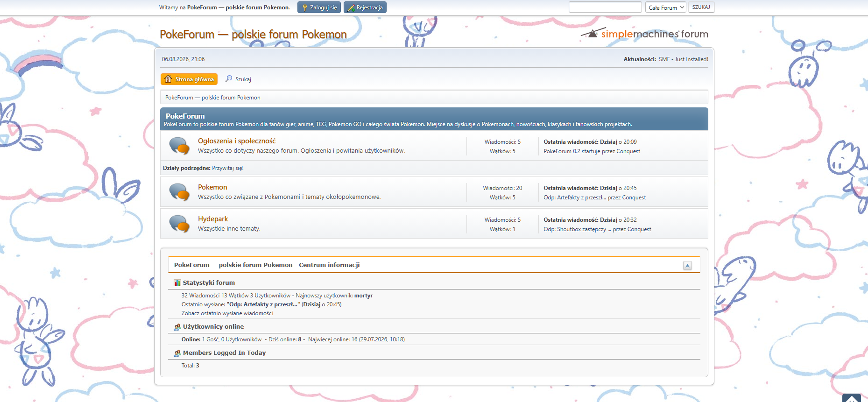Open the Ogłoszenia i społeczność board
The width and height of the screenshot is (868, 402).
pyautogui.click(x=237, y=141)
